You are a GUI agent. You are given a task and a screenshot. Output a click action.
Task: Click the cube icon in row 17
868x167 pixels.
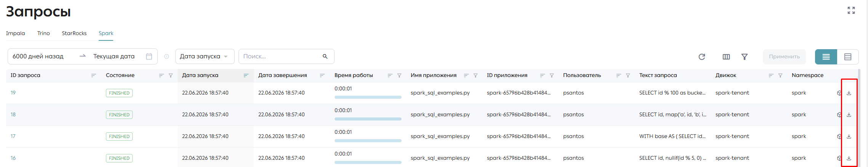[x=839, y=136]
